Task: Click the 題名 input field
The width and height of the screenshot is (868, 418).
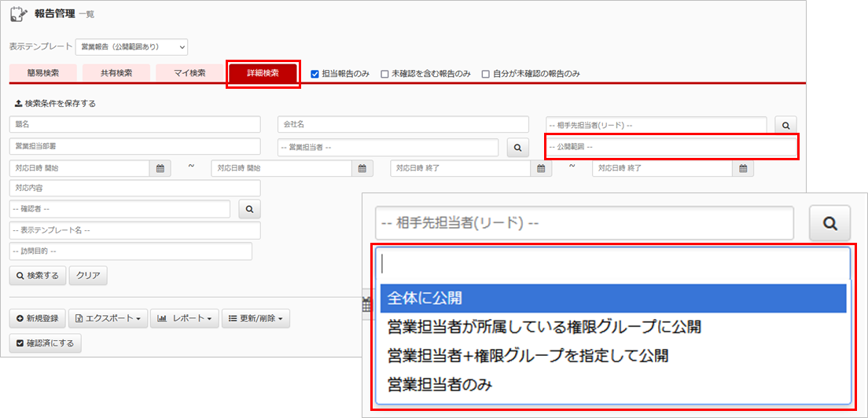Action: pyautogui.click(x=134, y=125)
